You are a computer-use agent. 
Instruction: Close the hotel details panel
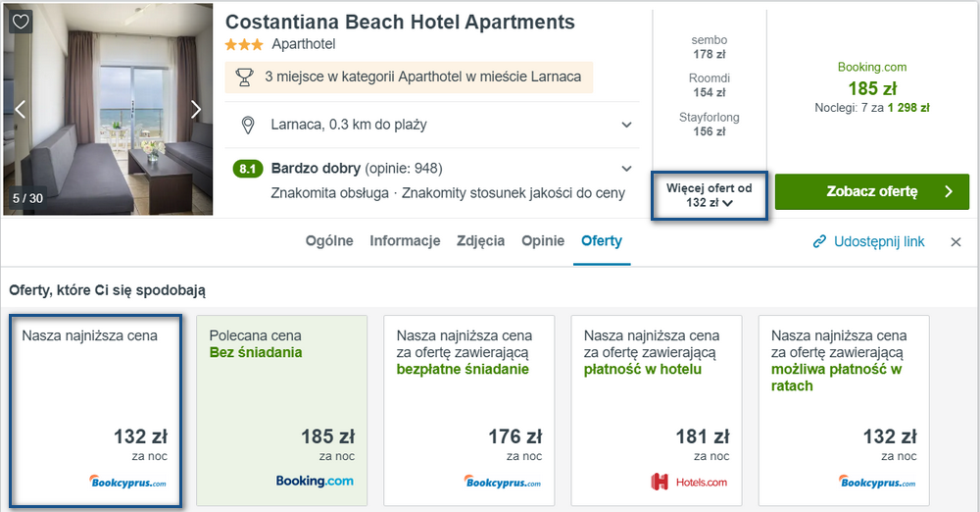pyautogui.click(x=955, y=242)
